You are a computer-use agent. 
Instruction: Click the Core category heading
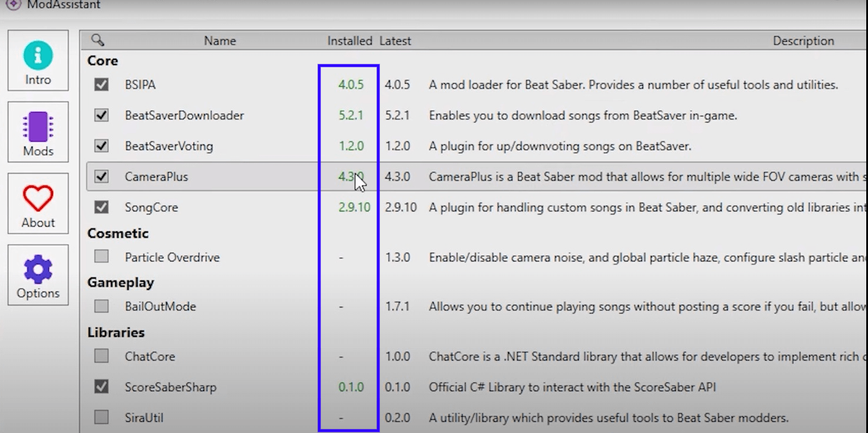pos(103,61)
